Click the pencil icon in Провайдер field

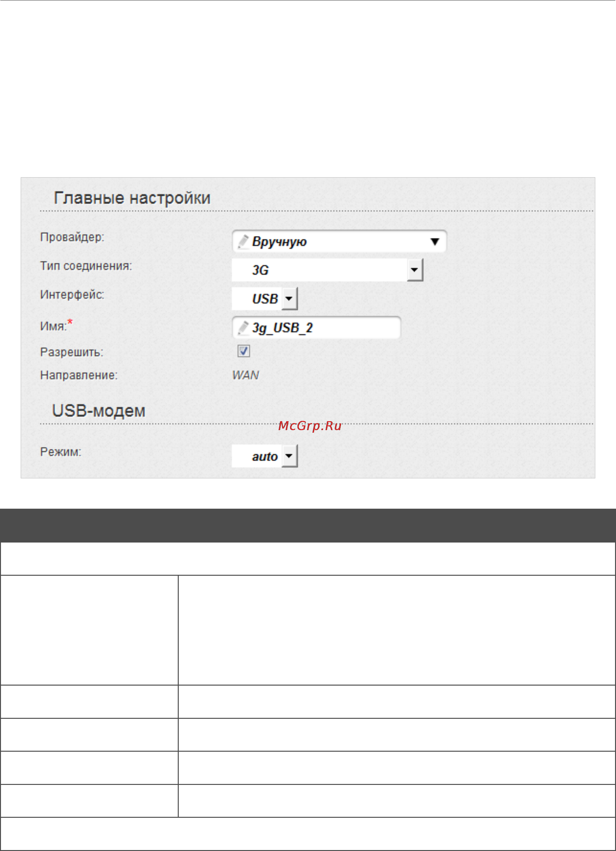click(244, 242)
